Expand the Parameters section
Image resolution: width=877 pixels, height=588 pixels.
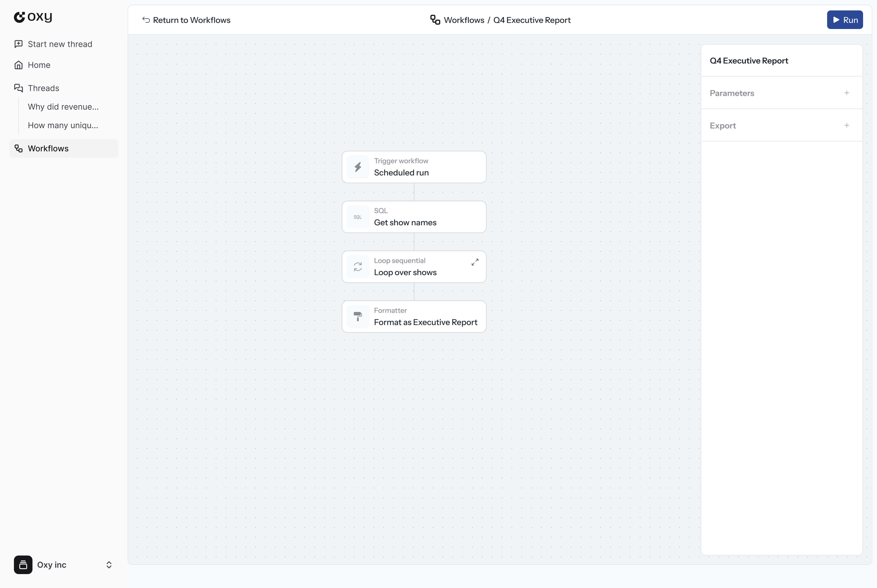point(847,93)
